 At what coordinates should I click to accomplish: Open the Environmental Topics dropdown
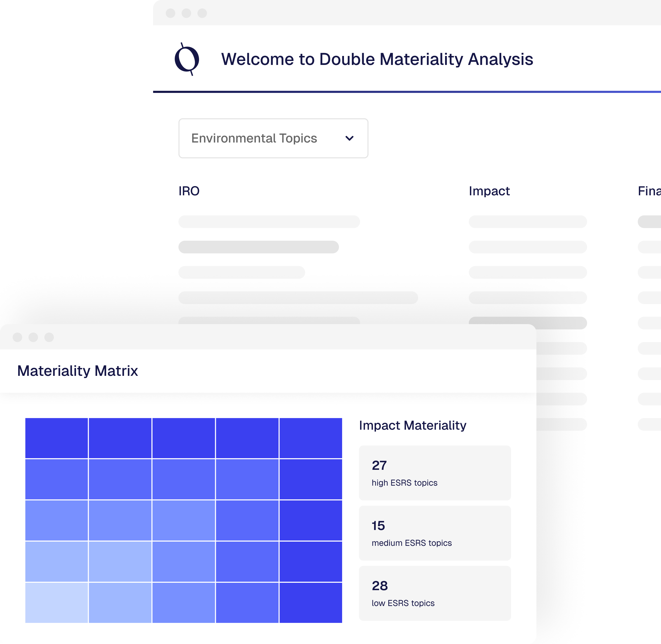pos(273,138)
